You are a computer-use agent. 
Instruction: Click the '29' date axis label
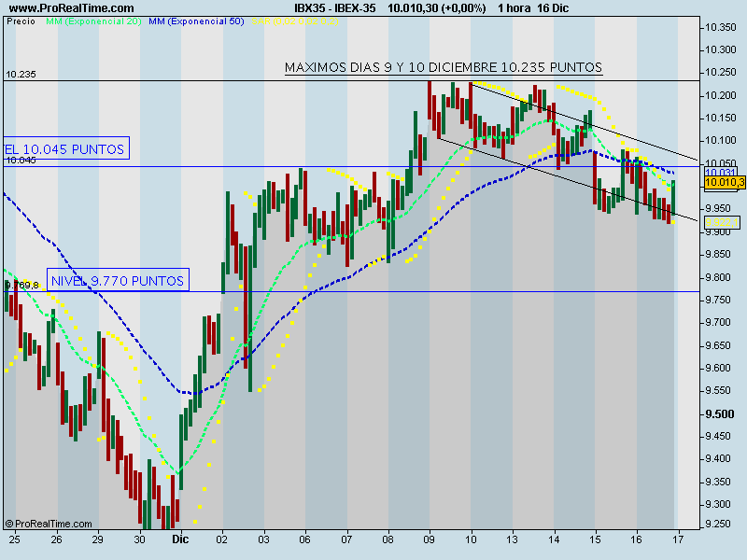pos(98,539)
